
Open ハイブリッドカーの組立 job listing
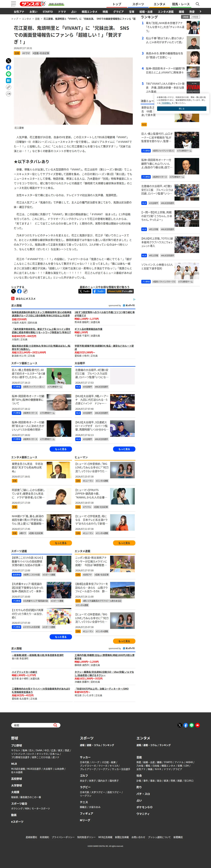[24, 672]
